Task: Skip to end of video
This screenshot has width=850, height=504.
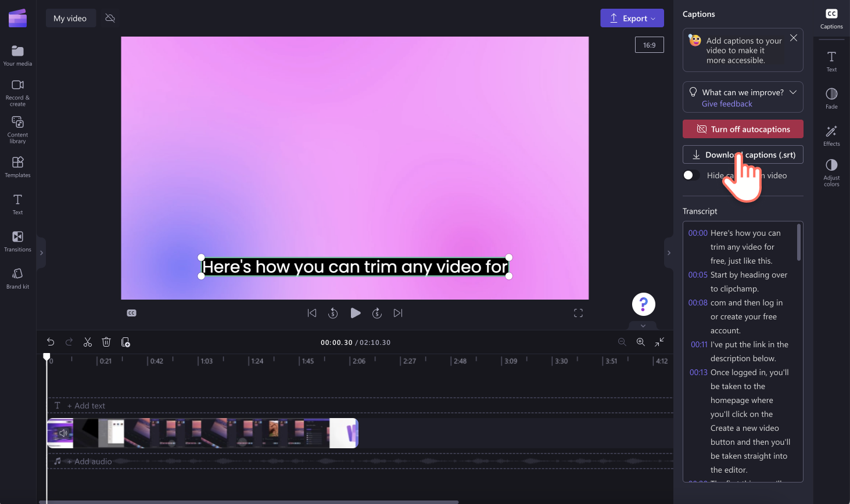Action: pyautogui.click(x=398, y=313)
